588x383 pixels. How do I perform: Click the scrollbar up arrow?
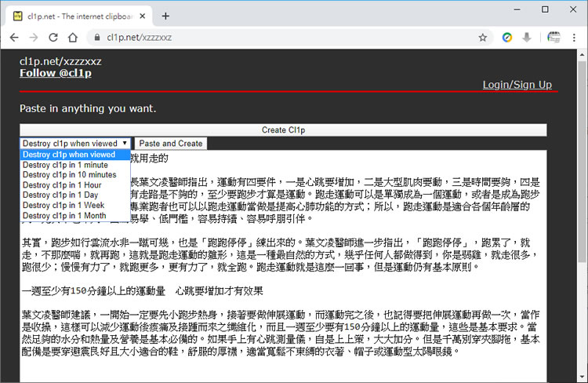click(x=582, y=55)
